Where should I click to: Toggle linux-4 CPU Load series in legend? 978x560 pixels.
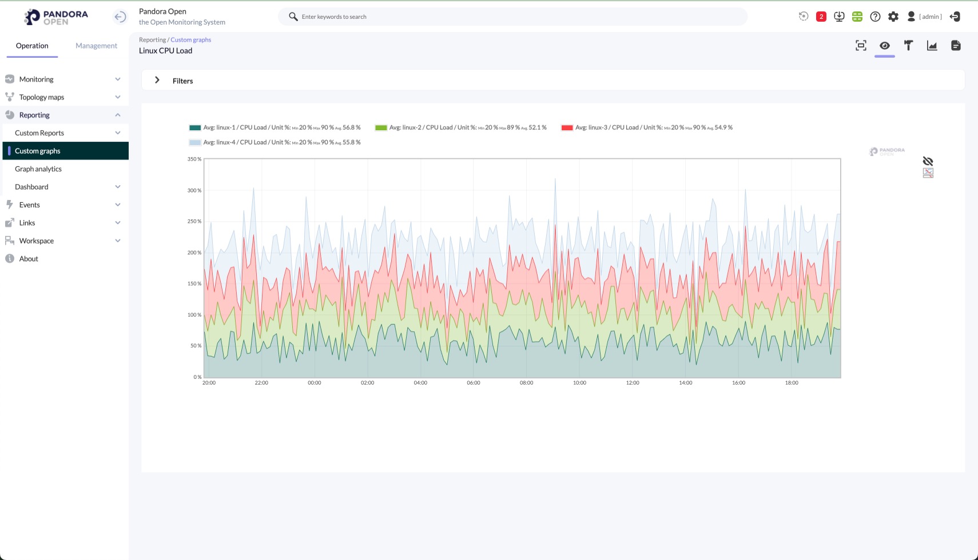281,142
